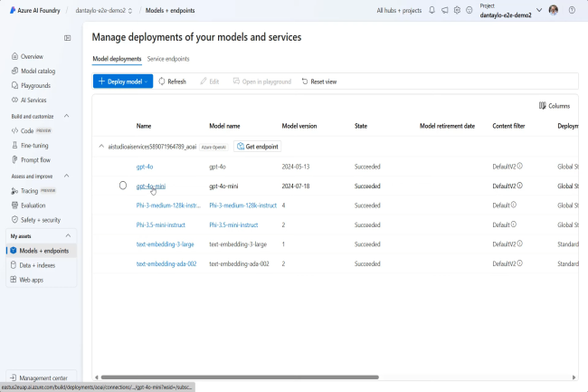The width and height of the screenshot is (588, 392).
Task: Collapse the Build and customize section
Action: (67, 116)
